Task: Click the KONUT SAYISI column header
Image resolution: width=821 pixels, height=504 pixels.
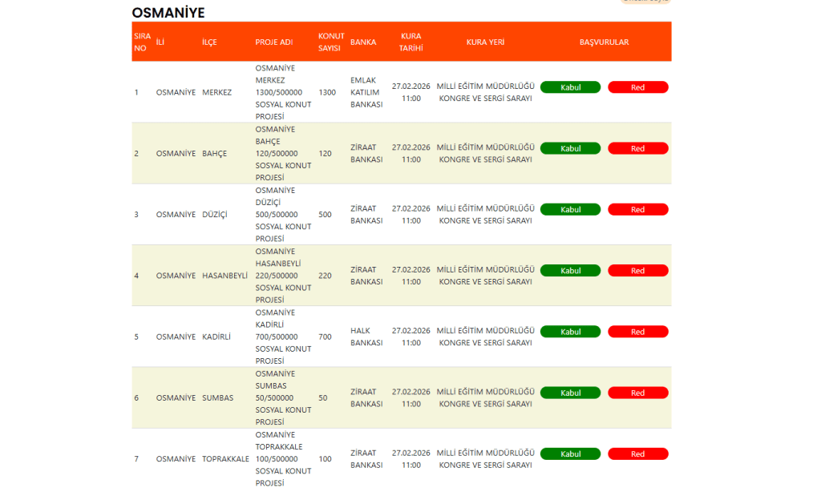Action: pyautogui.click(x=330, y=42)
